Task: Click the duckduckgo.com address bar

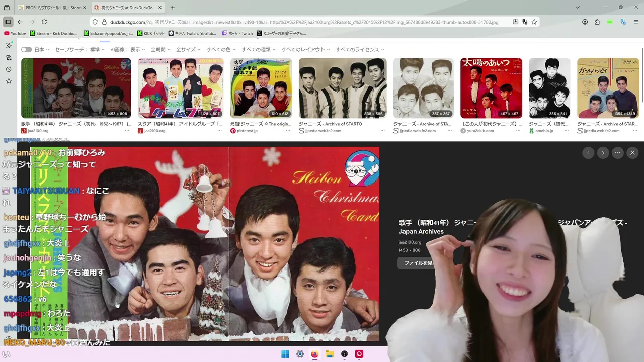Action: click(304, 22)
